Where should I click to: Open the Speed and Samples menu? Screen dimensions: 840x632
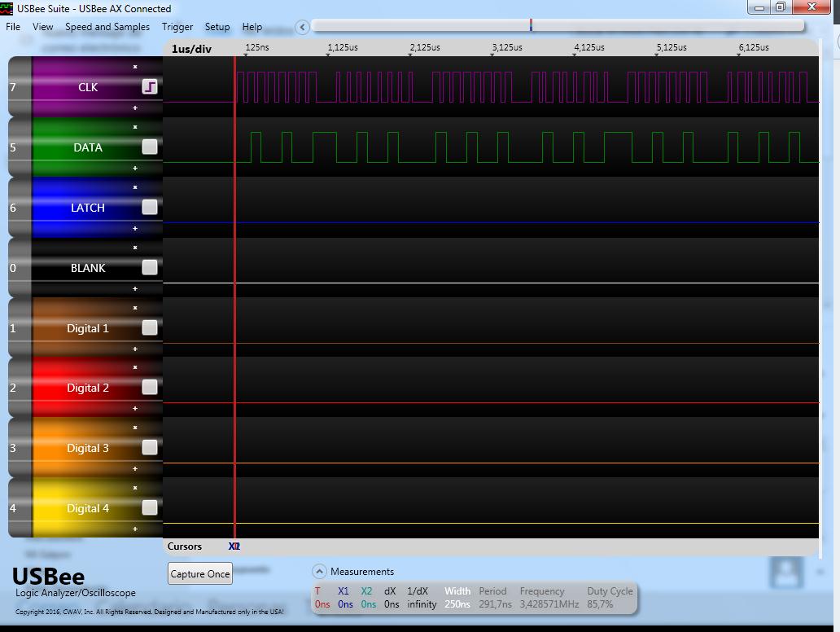pyautogui.click(x=107, y=27)
